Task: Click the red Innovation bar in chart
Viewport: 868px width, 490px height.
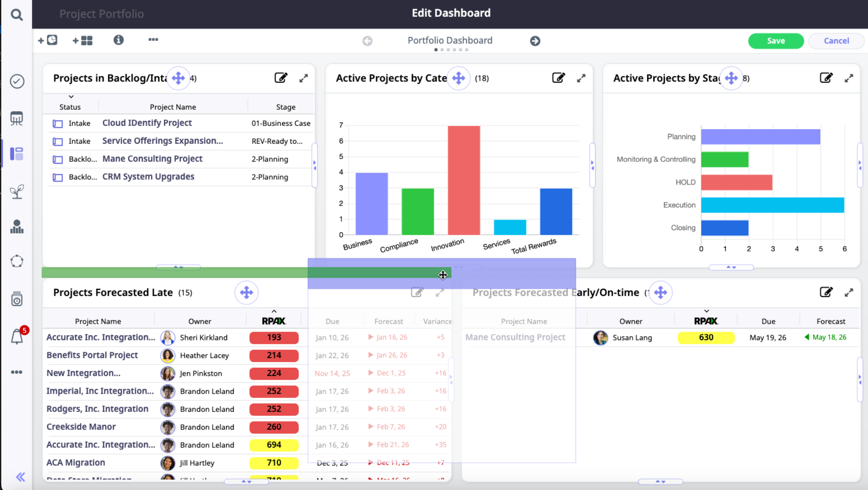Action: 464,180
